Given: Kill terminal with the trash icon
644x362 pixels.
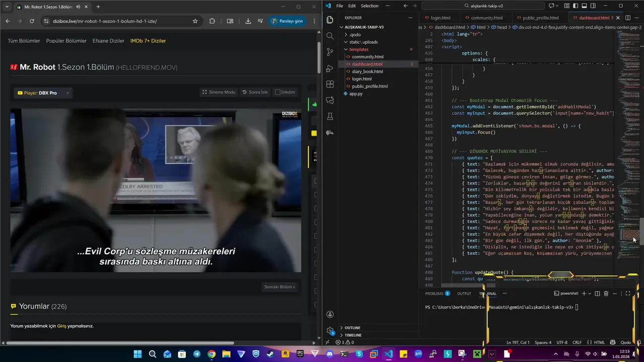Looking at the screenshot, I should [x=606, y=294].
